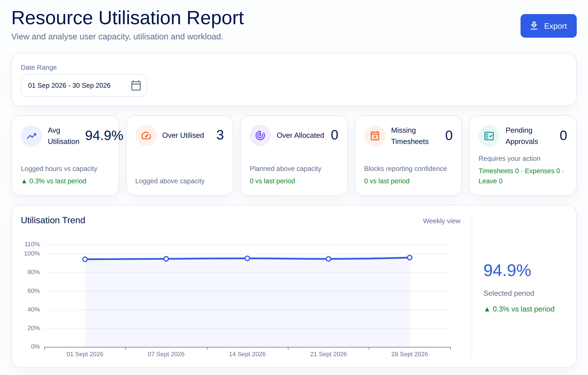Image resolution: width=588 pixels, height=375 pixels.
Task: Click 'Blocks reporting confidence' text
Action: (405, 169)
